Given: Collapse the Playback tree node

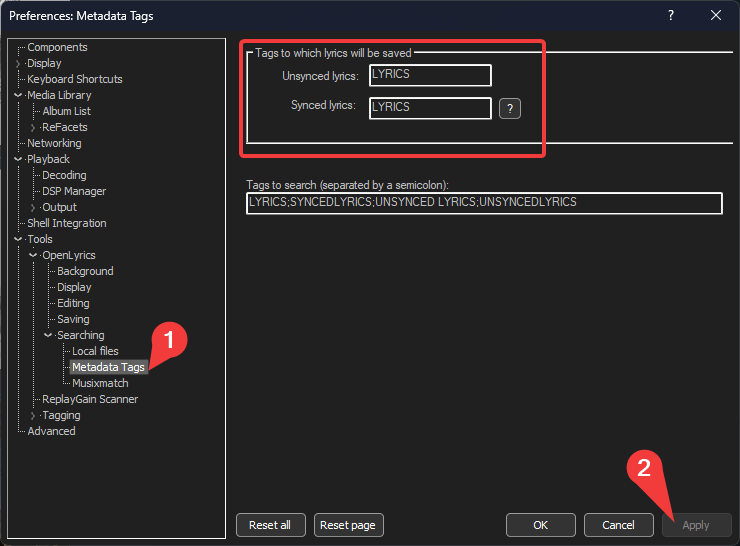Looking at the screenshot, I should (x=18, y=160).
